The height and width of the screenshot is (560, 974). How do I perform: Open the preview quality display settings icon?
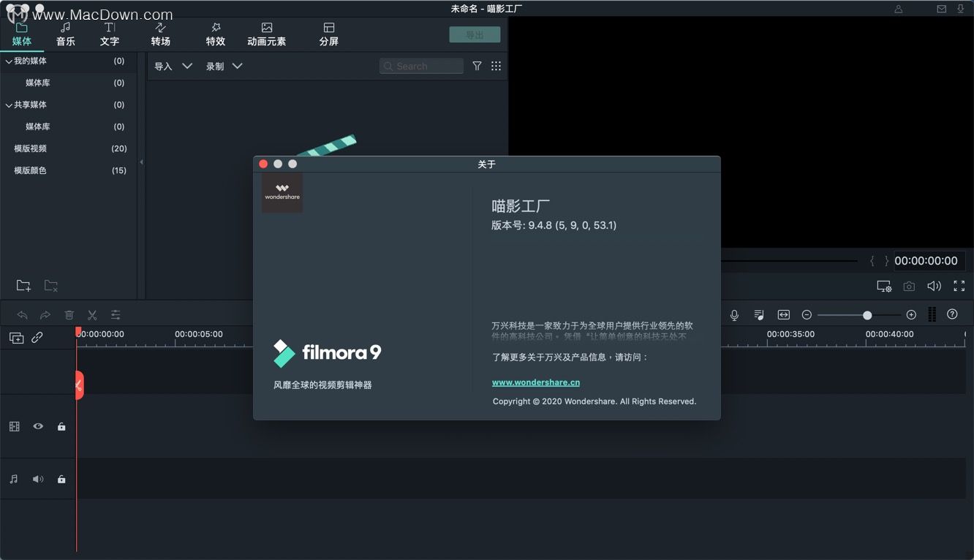tap(884, 287)
